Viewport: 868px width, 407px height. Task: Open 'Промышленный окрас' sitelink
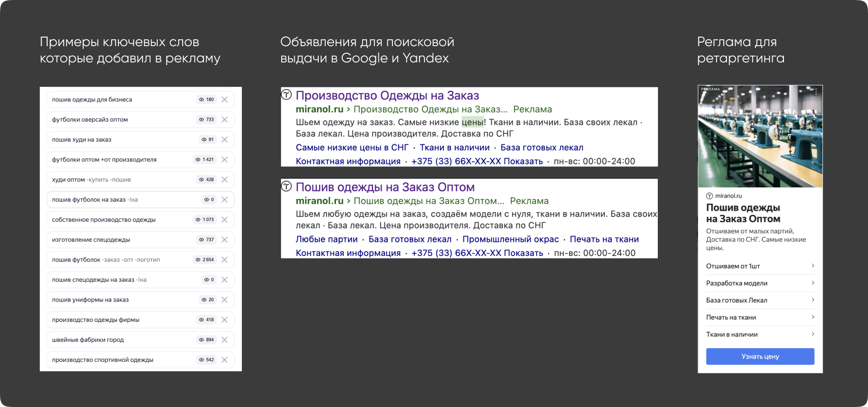(511, 239)
